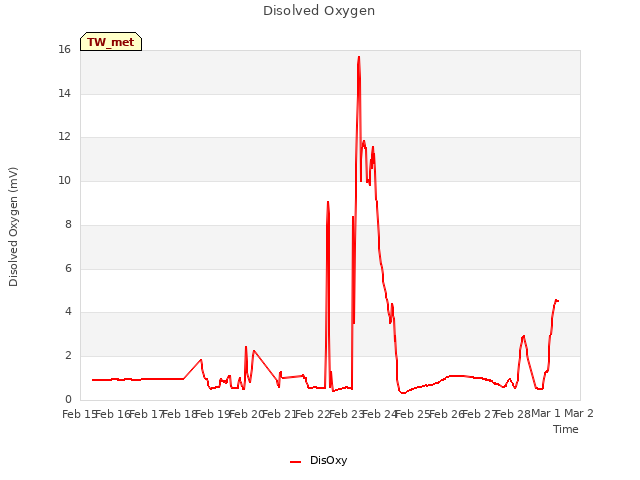Click the Mar 2 x-axis tick label
Image resolution: width=640 pixels, height=480 pixels.
click(x=578, y=413)
